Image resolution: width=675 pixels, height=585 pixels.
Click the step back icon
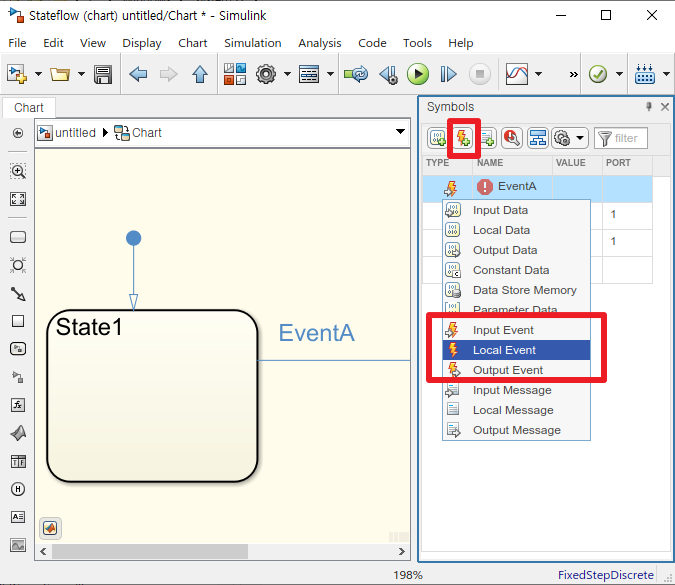tap(388, 74)
